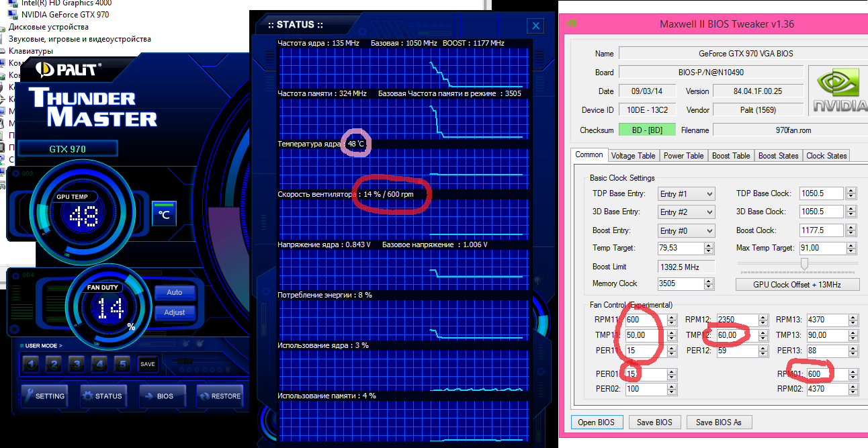The image size is (868, 448).
Task: Click the Temp Target field showing 79,53
Action: [681, 248]
